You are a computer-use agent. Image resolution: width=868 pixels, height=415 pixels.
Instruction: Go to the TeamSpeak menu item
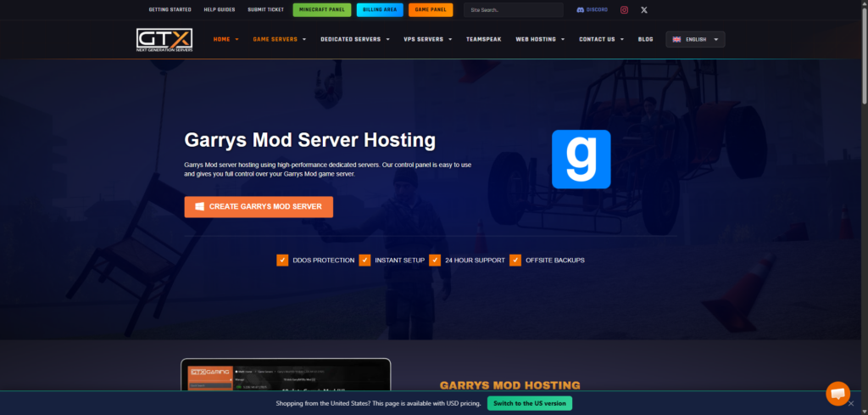coord(484,39)
